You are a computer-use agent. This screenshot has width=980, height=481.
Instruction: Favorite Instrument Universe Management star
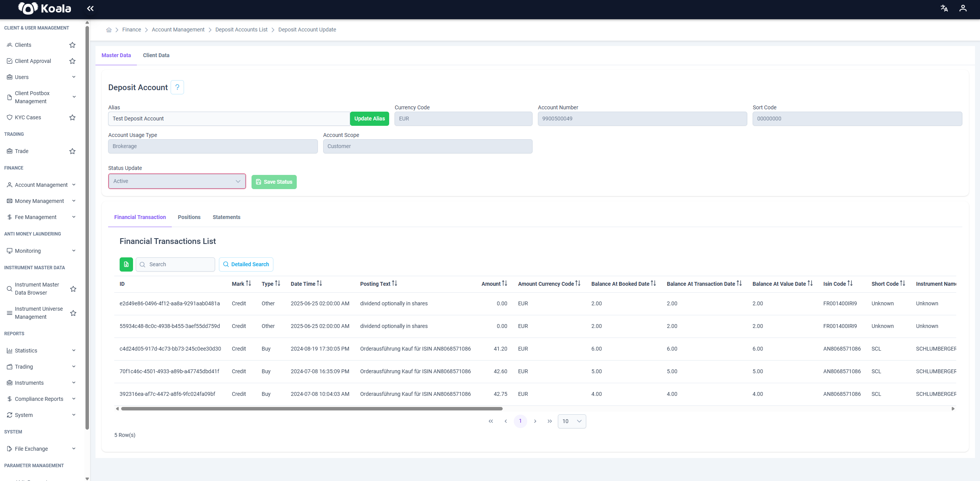point(73,313)
